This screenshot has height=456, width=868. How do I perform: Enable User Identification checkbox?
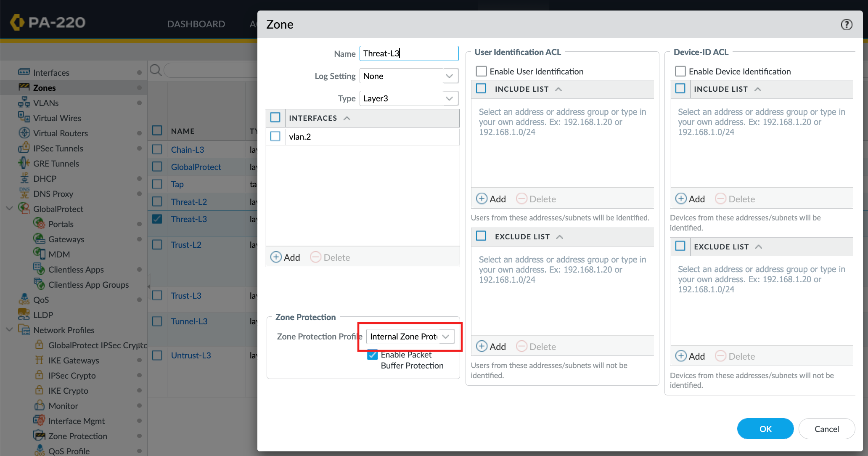[481, 71]
